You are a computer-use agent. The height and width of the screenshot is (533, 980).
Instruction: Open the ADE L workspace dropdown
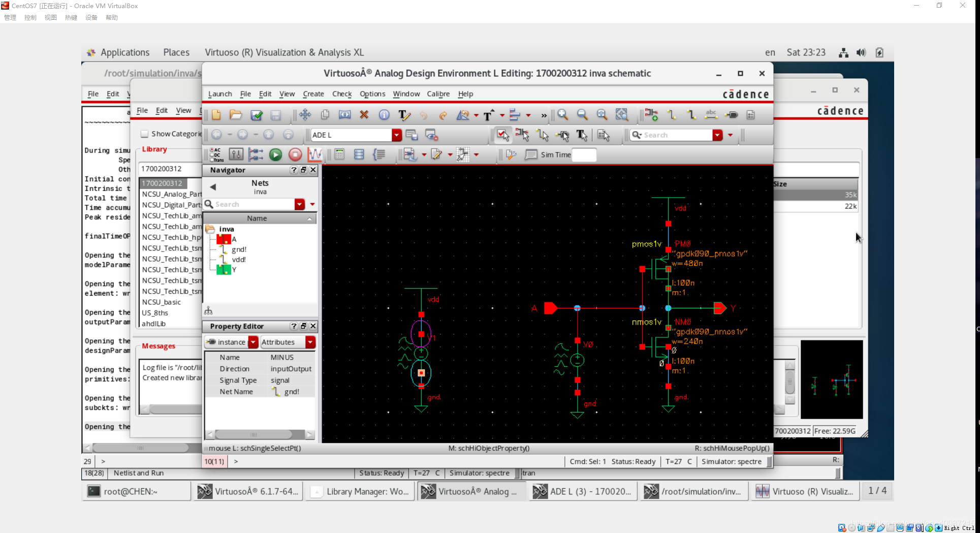pyautogui.click(x=396, y=135)
